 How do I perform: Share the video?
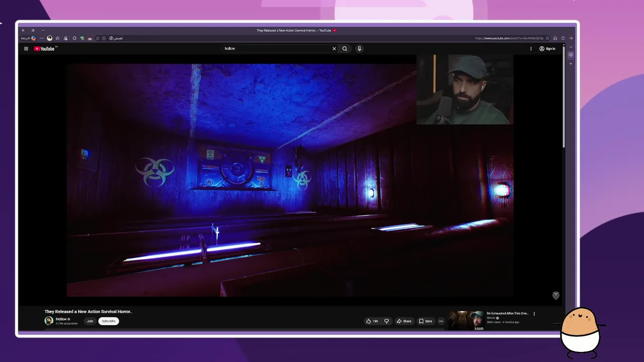point(404,321)
